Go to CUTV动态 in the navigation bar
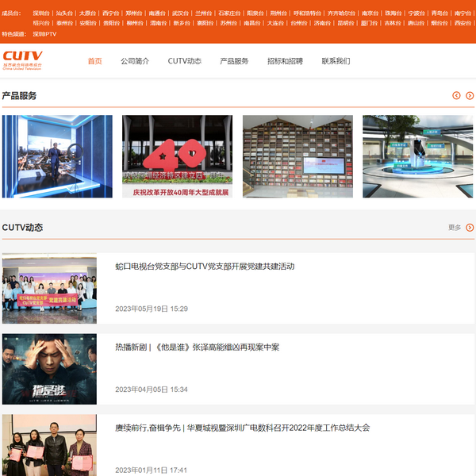 click(x=184, y=61)
